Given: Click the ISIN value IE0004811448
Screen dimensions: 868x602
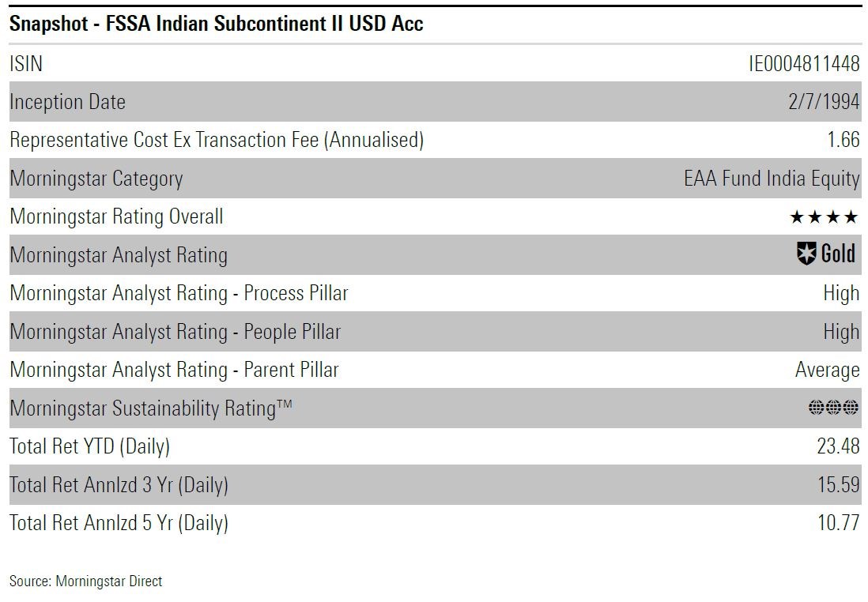Looking at the screenshot, I should [x=804, y=64].
